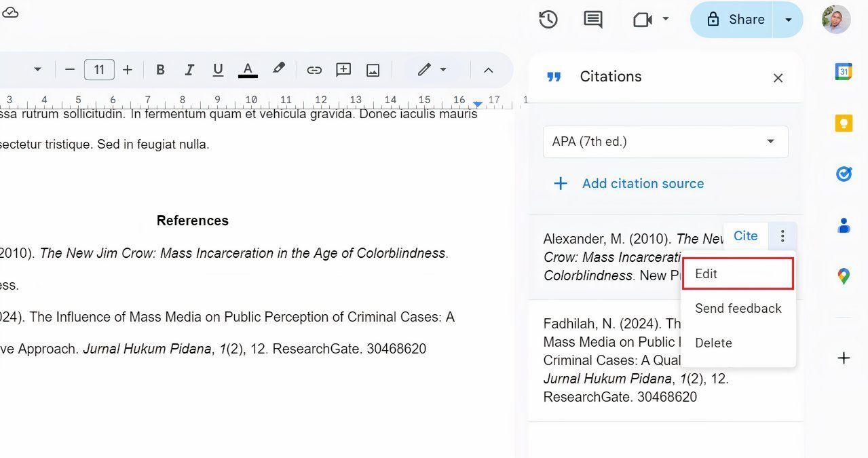Click the Cite button for Alexander reference
Screen dimensions: 868x458
745,235
